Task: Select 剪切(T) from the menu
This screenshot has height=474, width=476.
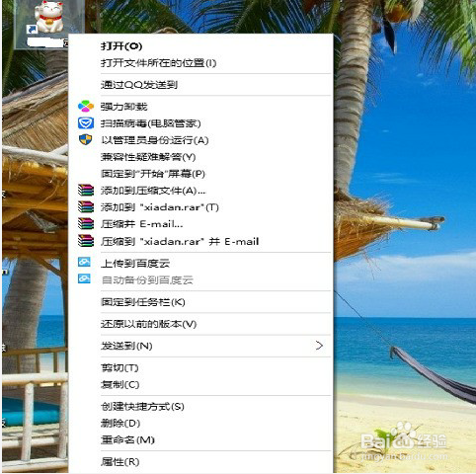Action: click(119, 367)
